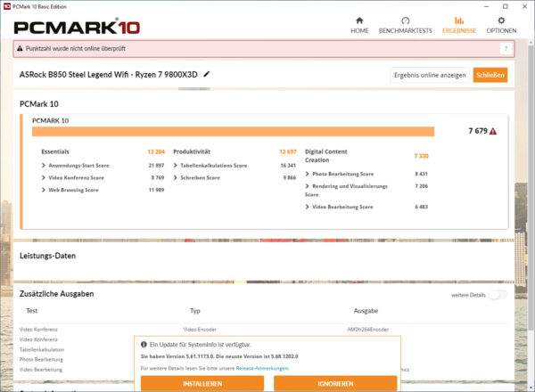535x392 pixels.
Task: Click Ergebnis online anzeigen button
Action: pos(430,75)
